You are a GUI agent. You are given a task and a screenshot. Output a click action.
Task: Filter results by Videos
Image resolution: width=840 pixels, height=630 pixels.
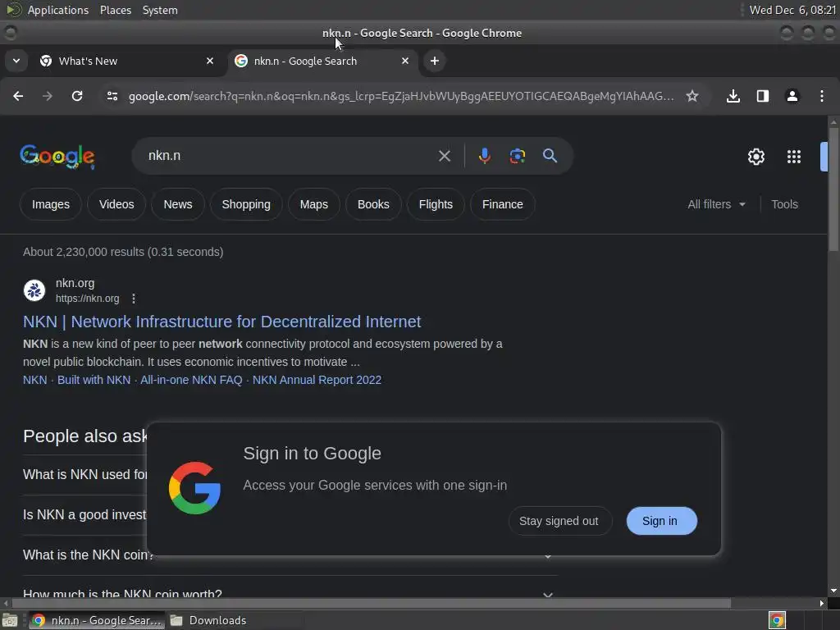[116, 204]
